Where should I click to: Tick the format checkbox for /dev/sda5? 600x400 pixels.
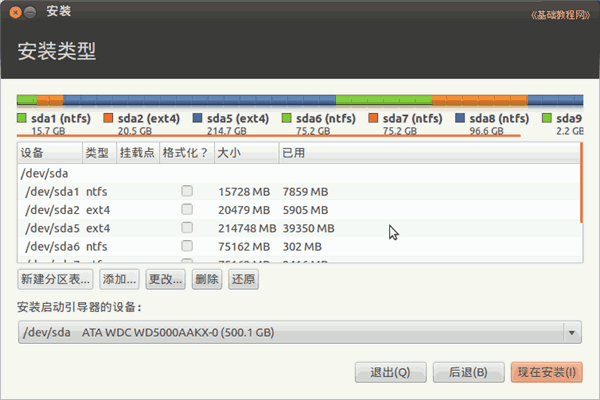click(x=187, y=227)
